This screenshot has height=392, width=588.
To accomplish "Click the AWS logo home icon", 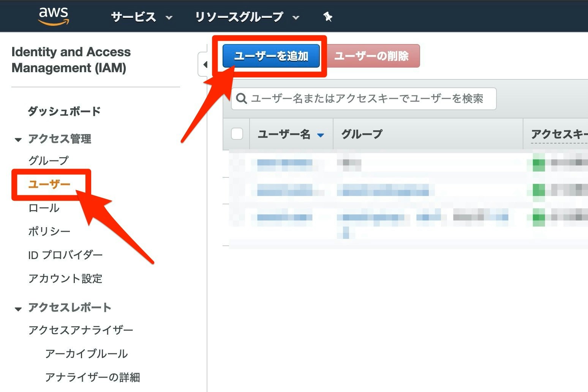I will click(54, 16).
